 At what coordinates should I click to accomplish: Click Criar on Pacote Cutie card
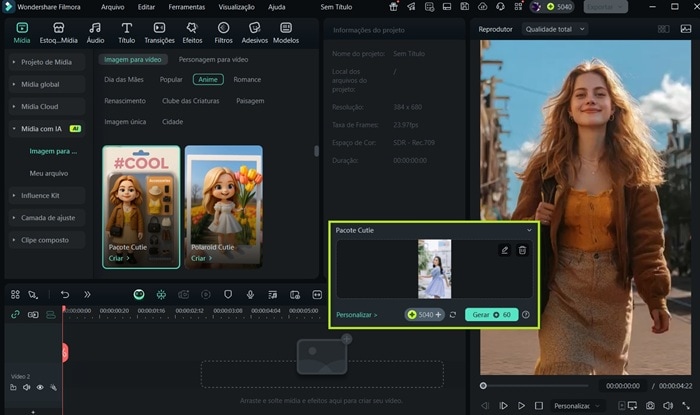click(x=119, y=258)
